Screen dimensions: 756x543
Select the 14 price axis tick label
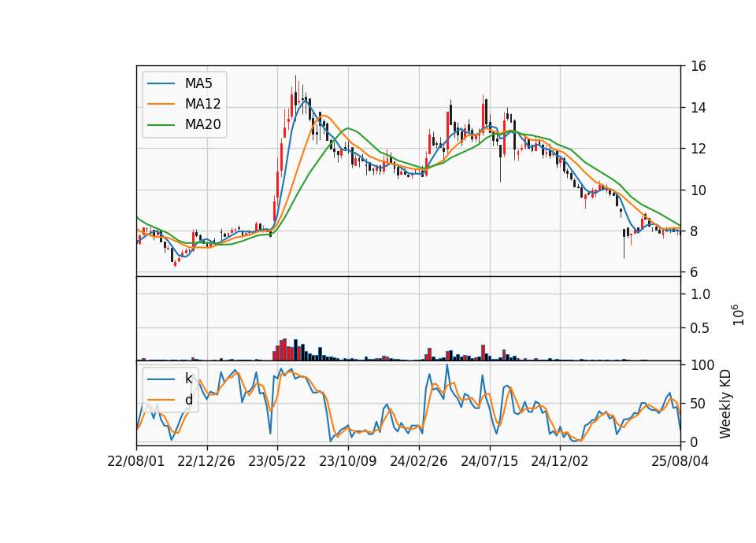(699, 108)
